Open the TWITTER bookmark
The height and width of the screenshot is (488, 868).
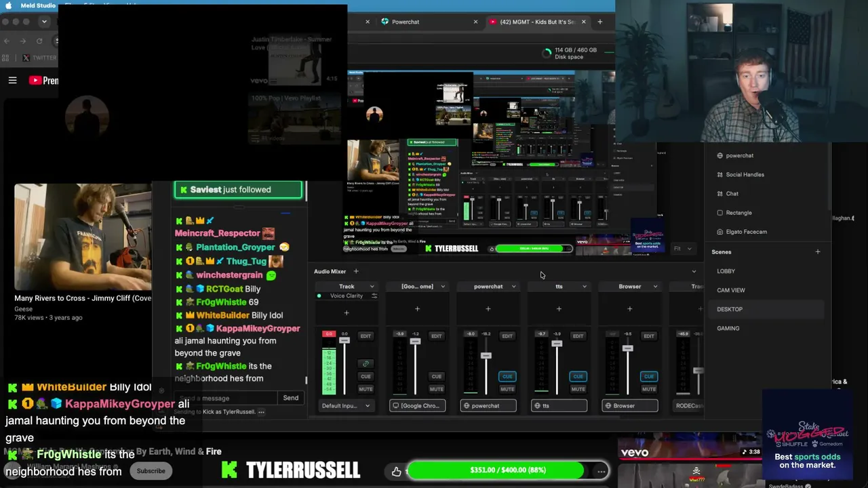[x=39, y=58]
